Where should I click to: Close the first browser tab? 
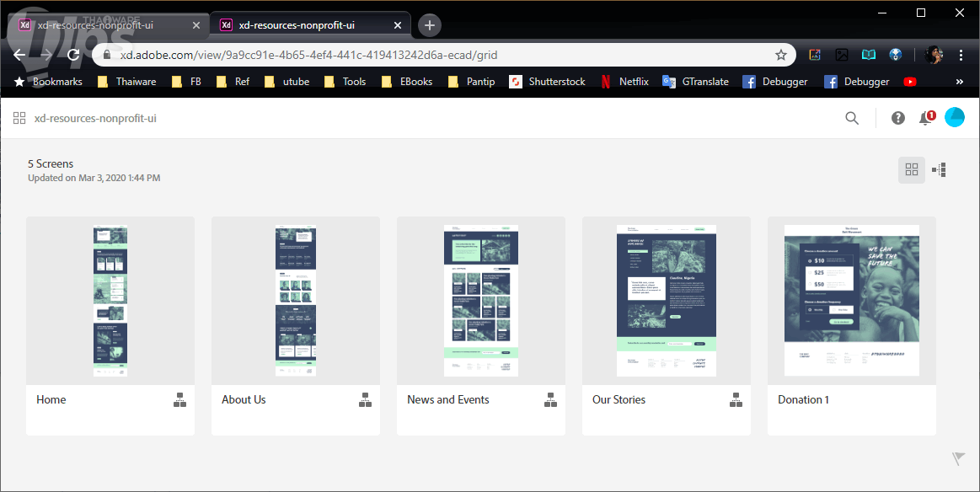(196, 25)
